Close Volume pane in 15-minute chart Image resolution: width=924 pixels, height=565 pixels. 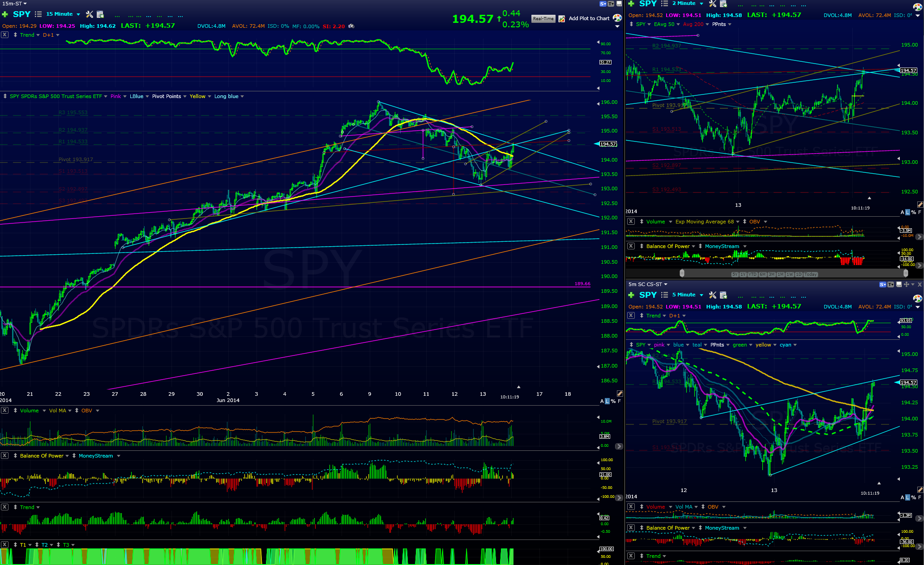tap(4, 411)
